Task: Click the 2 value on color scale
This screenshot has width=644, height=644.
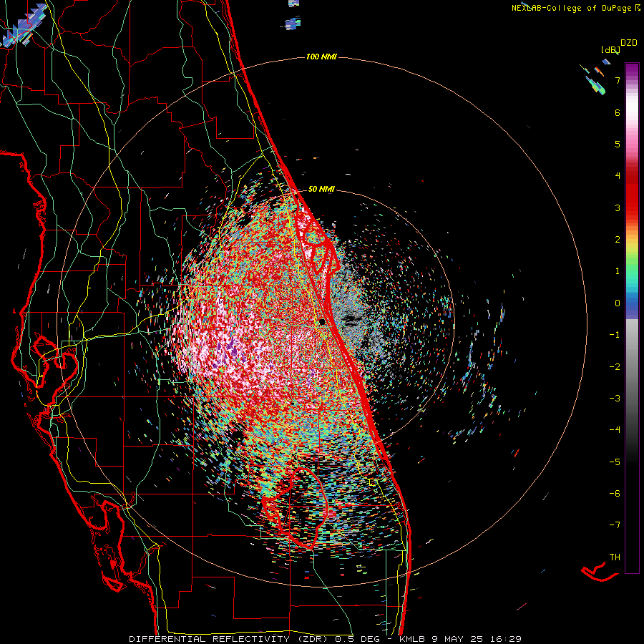Action: click(618, 240)
